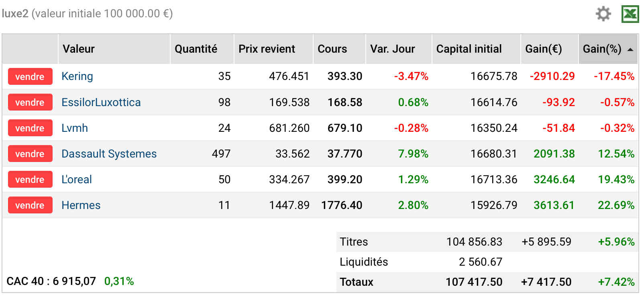Select EssilorLuxottica cost price 169.538
This screenshot has width=644, height=297.
click(289, 102)
